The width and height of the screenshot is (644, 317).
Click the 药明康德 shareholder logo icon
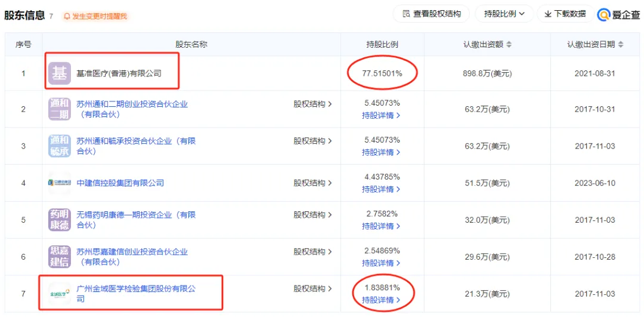(x=60, y=220)
